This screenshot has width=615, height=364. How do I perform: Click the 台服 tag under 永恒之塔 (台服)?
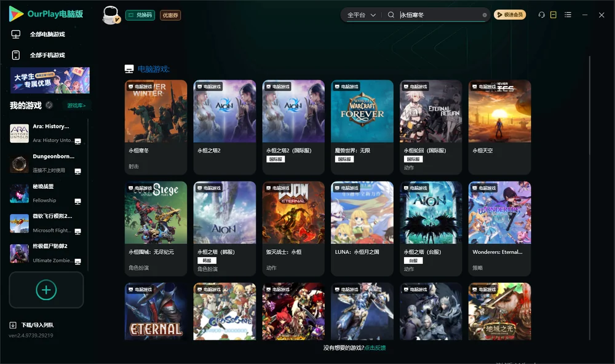point(413,261)
